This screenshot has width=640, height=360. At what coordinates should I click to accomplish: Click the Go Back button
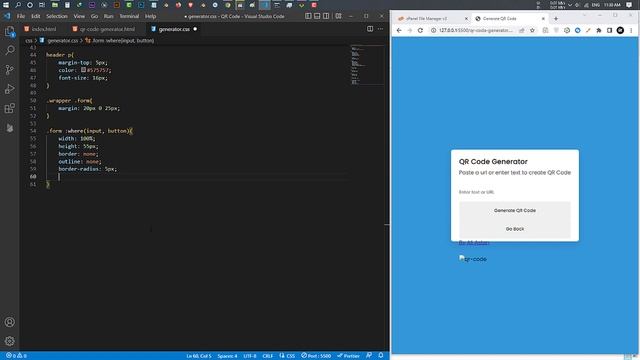pyautogui.click(x=515, y=229)
